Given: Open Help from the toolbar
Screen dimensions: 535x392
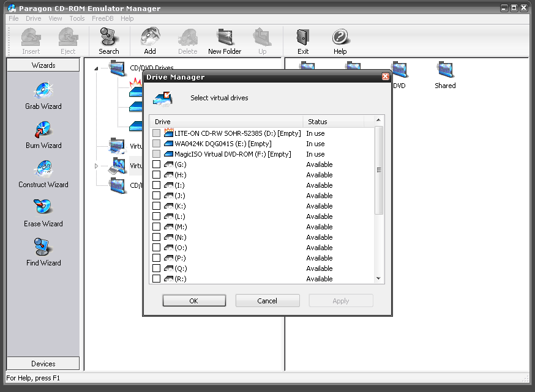Looking at the screenshot, I should pyautogui.click(x=340, y=37).
